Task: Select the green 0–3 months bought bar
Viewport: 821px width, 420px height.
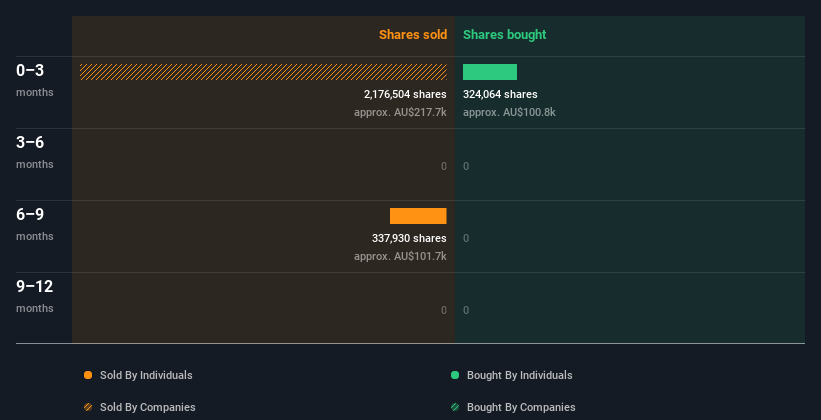Action: (490, 72)
